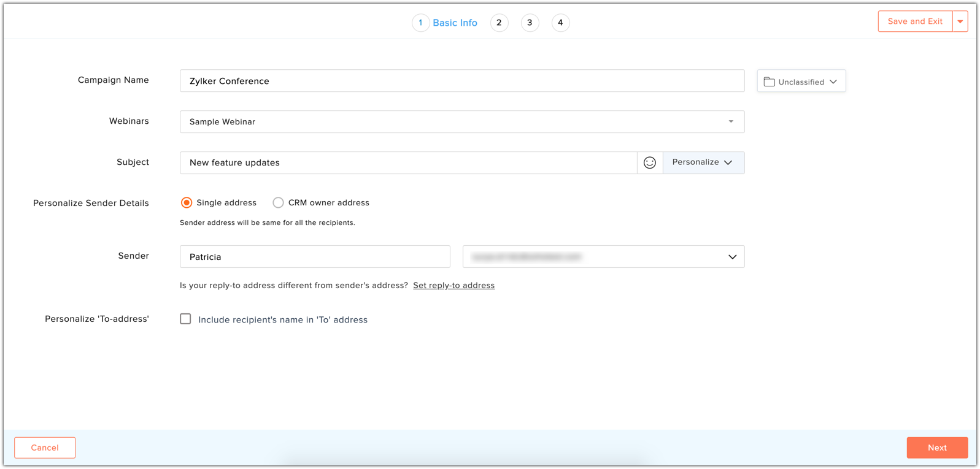Image resolution: width=980 pixels, height=469 pixels.
Task: Expand the Save and Exit arrow menu
Action: [960, 21]
